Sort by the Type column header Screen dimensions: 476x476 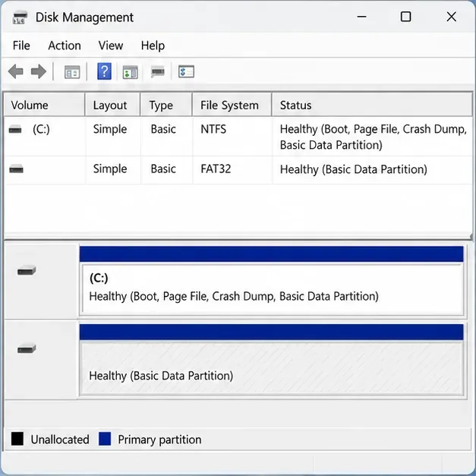pos(166,105)
